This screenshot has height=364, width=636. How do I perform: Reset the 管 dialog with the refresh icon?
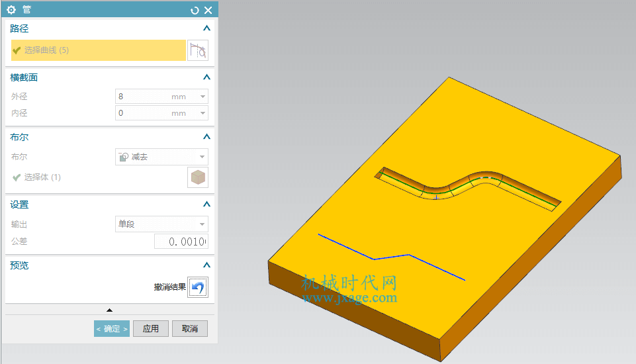(x=195, y=11)
